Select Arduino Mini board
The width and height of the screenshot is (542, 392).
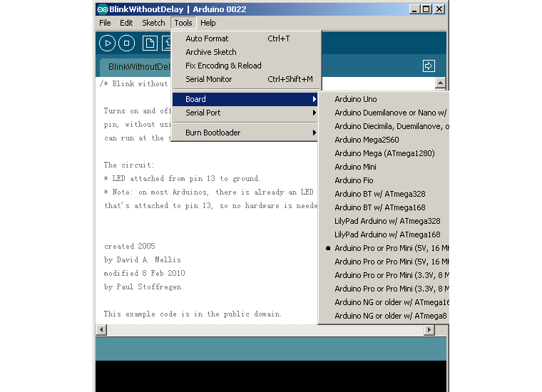[x=384, y=167]
